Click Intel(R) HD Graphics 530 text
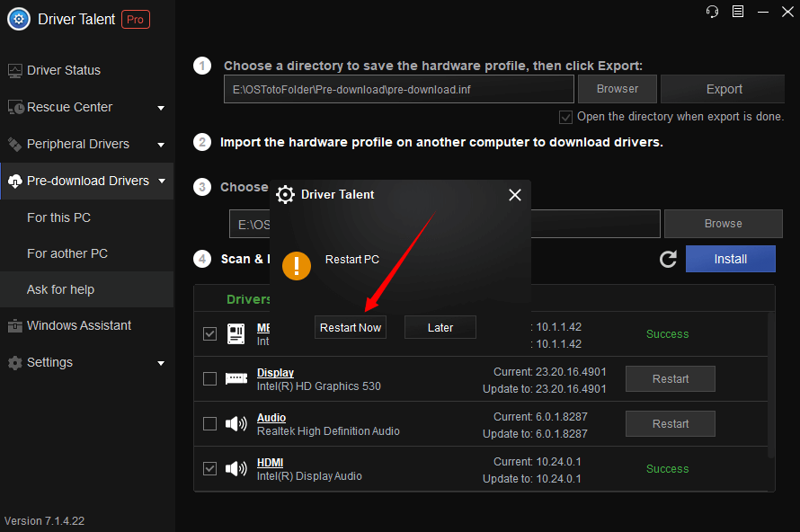 click(x=319, y=386)
